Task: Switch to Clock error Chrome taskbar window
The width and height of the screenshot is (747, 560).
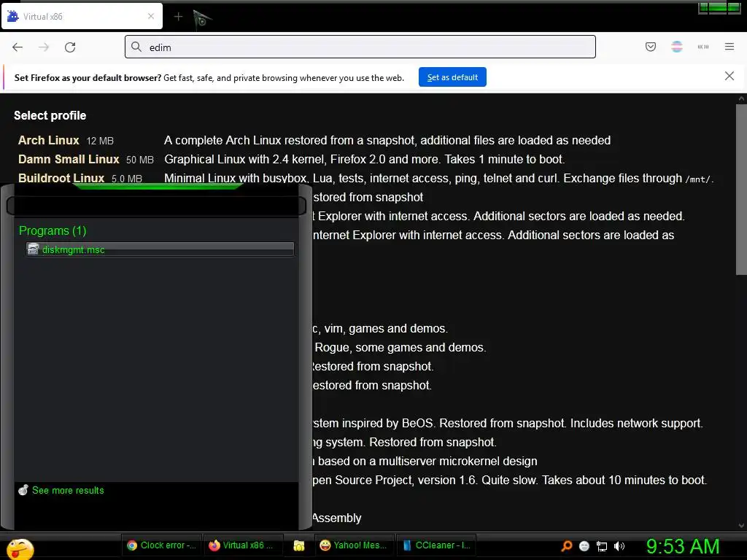Action: (161, 545)
